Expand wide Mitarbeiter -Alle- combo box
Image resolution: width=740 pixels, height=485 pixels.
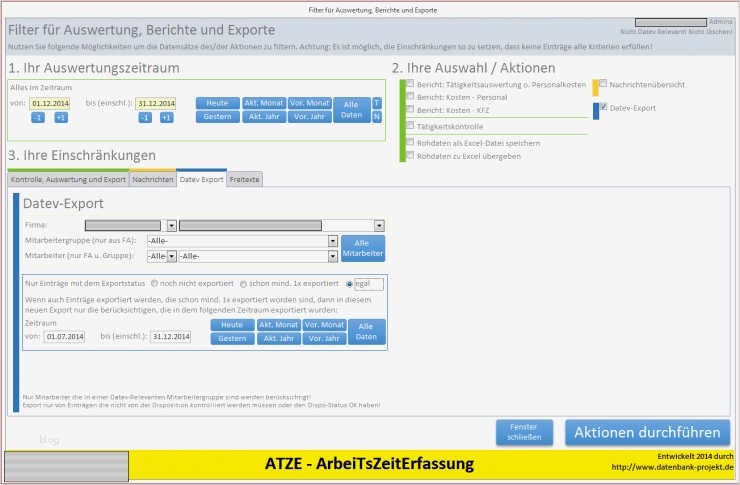coord(333,256)
